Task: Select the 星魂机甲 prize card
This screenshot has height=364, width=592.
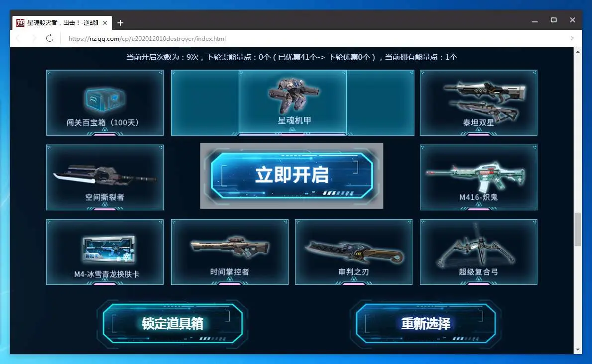Action: click(293, 102)
